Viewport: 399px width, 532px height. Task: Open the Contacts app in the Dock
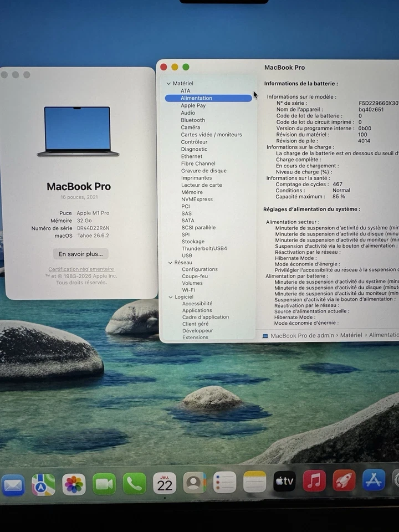(195, 483)
